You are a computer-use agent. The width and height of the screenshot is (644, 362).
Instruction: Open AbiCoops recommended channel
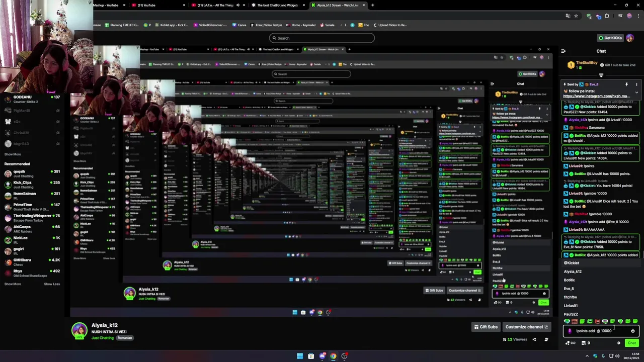coord(33,229)
